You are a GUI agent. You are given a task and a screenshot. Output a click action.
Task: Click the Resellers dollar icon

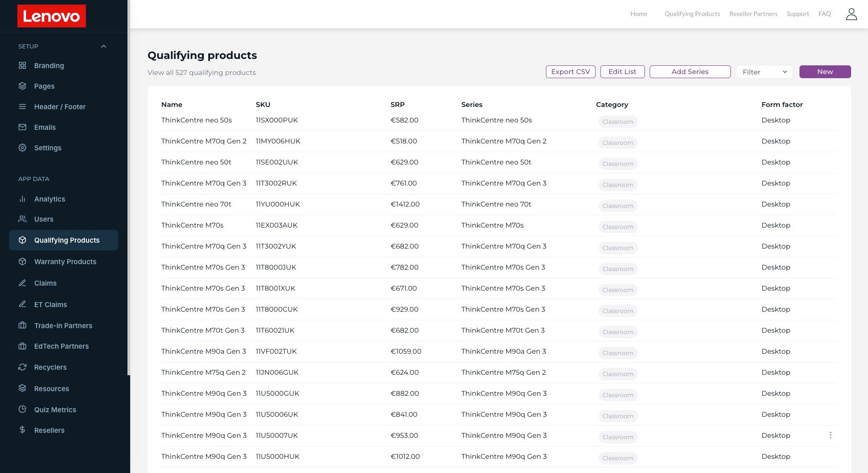point(22,430)
